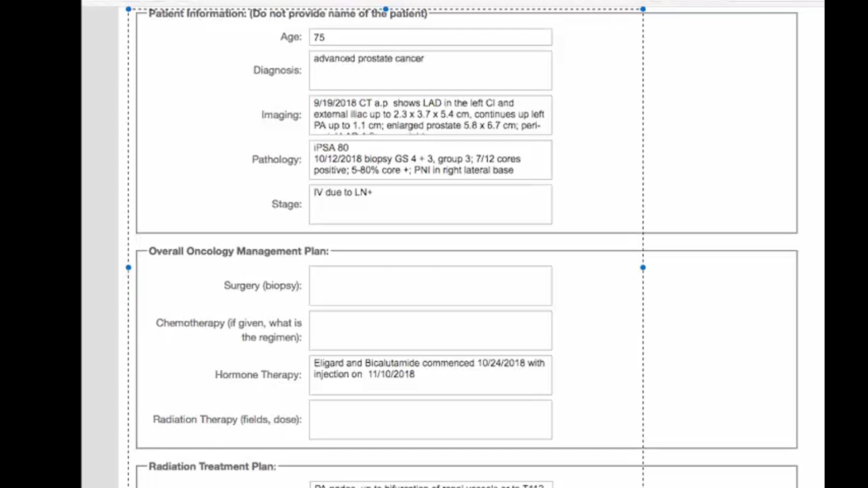Click the empty Surgery (biopsy) field
868x488 pixels.
[x=430, y=286]
